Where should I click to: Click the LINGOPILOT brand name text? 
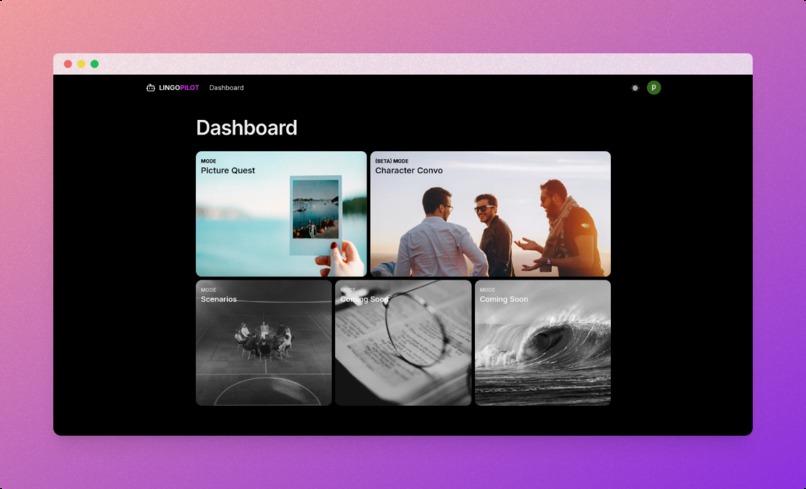click(x=178, y=88)
